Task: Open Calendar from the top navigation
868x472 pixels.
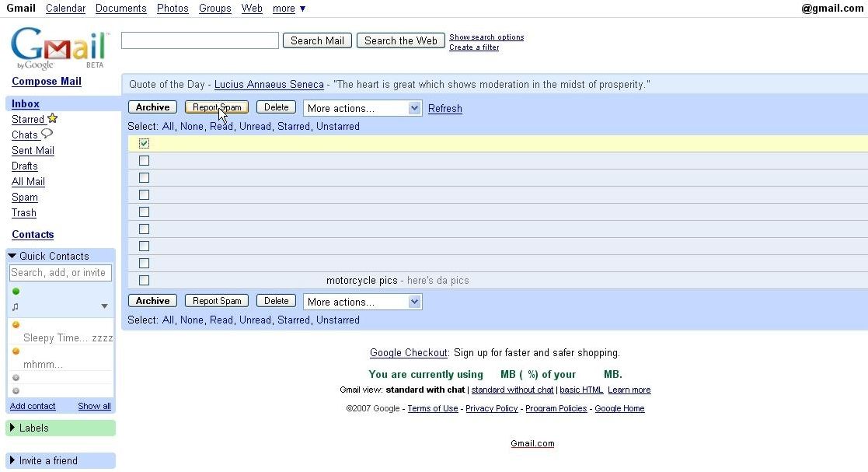Action: point(65,8)
